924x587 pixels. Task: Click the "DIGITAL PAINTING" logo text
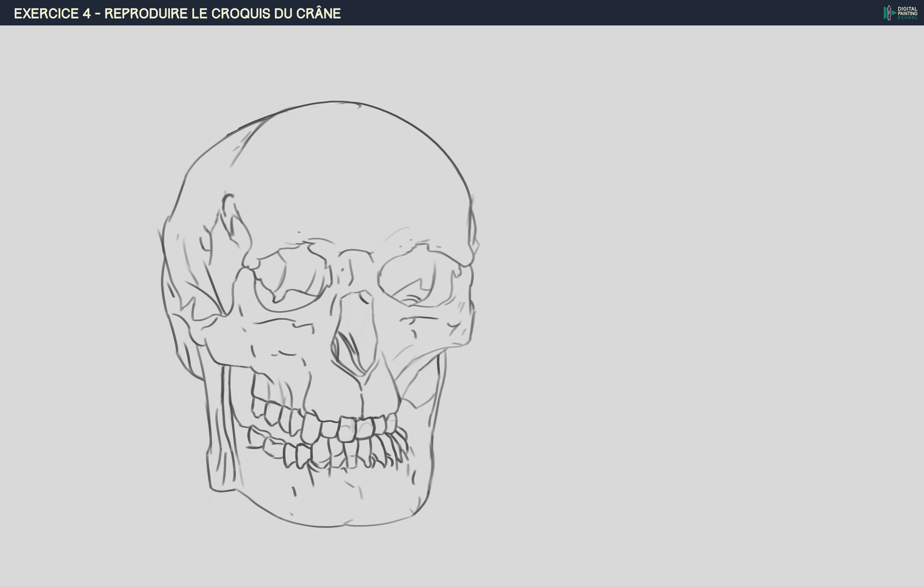pyautogui.click(x=908, y=11)
